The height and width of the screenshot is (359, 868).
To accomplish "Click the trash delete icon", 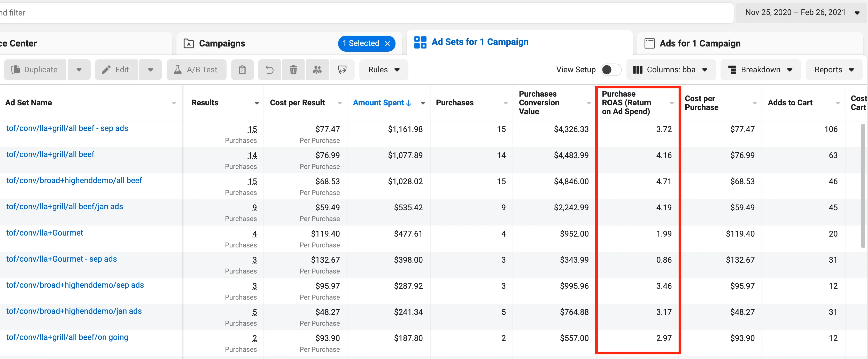I will pos(293,70).
